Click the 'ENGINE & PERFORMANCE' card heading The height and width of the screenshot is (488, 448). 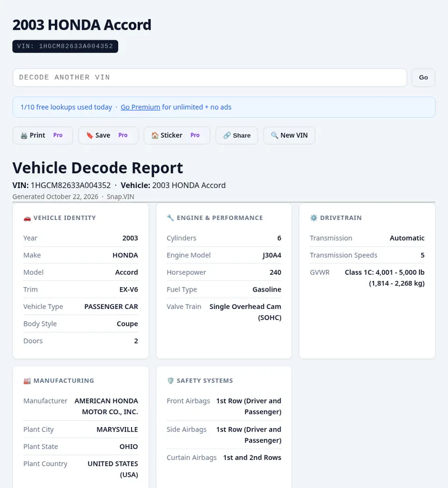pos(220,218)
